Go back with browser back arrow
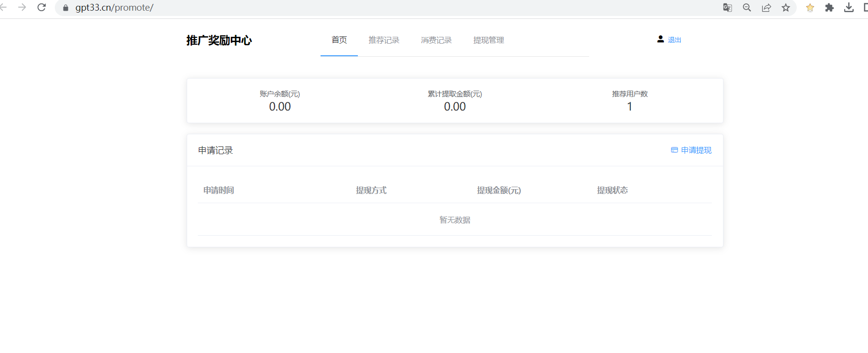 3,7
